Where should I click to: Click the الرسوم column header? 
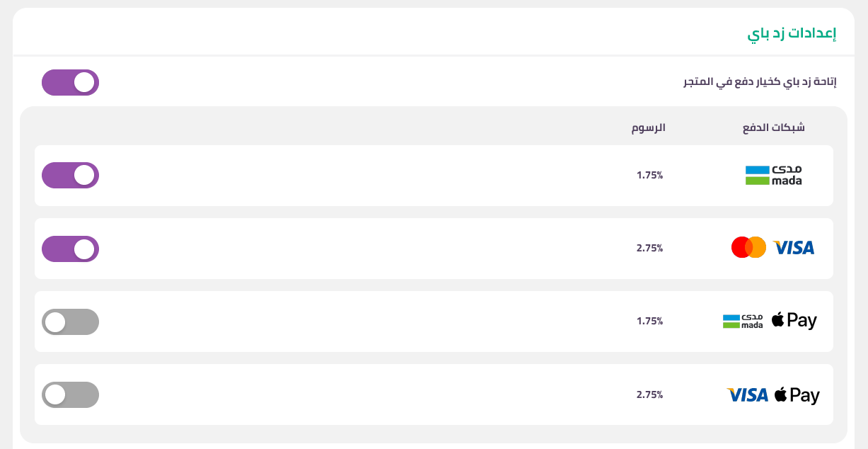[649, 128]
